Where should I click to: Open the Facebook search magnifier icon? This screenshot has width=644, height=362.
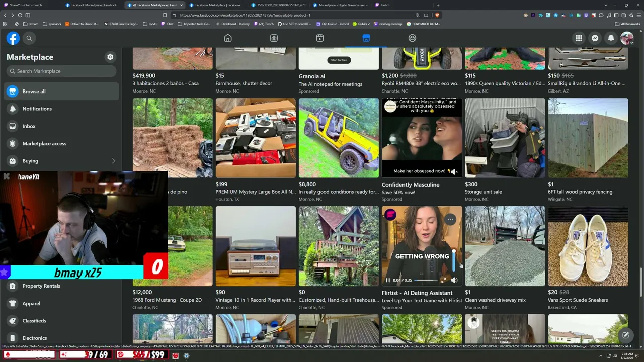click(x=29, y=38)
